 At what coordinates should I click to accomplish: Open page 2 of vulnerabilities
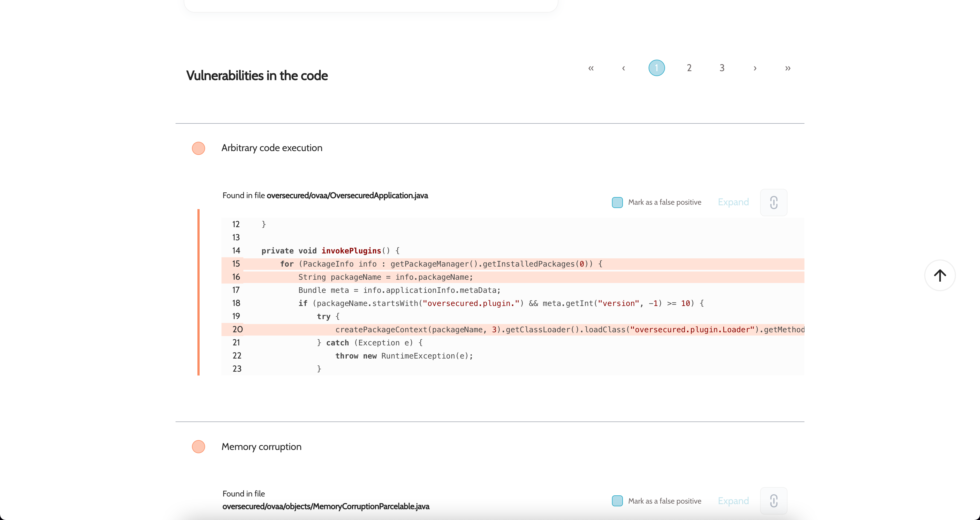click(x=689, y=68)
